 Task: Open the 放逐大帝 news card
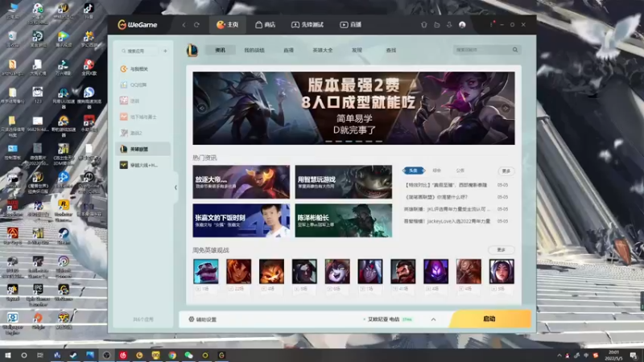[x=241, y=182]
